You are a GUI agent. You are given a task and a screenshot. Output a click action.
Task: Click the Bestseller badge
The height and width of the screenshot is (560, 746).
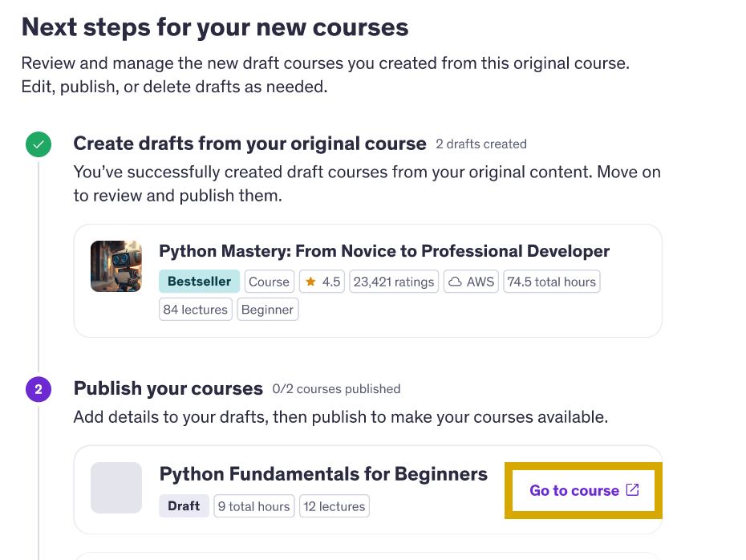(x=200, y=282)
